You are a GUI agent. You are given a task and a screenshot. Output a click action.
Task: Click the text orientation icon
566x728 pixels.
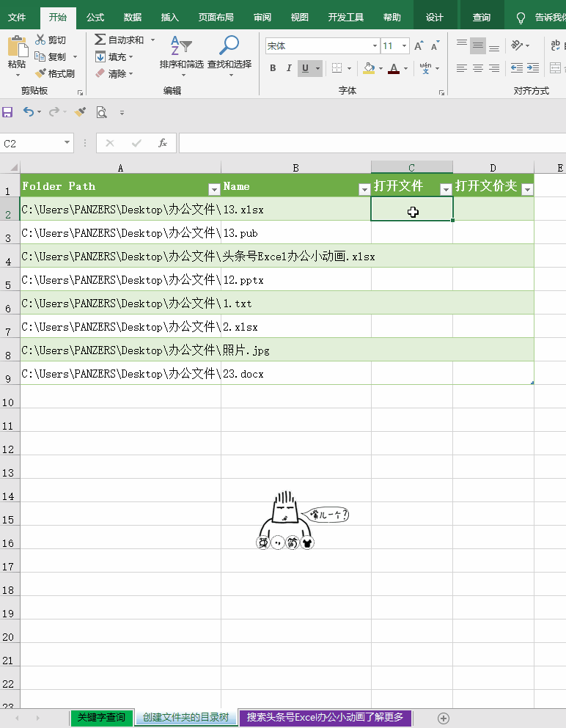tap(517, 45)
